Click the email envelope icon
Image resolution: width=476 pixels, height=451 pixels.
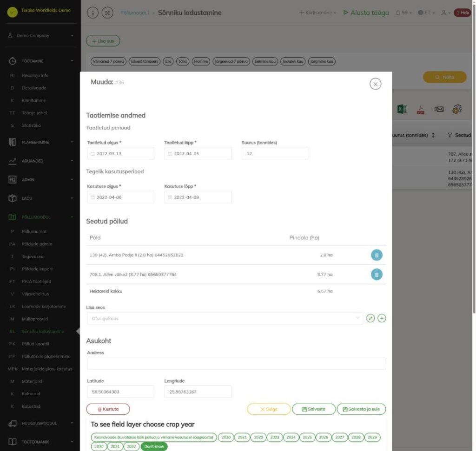pos(439,109)
